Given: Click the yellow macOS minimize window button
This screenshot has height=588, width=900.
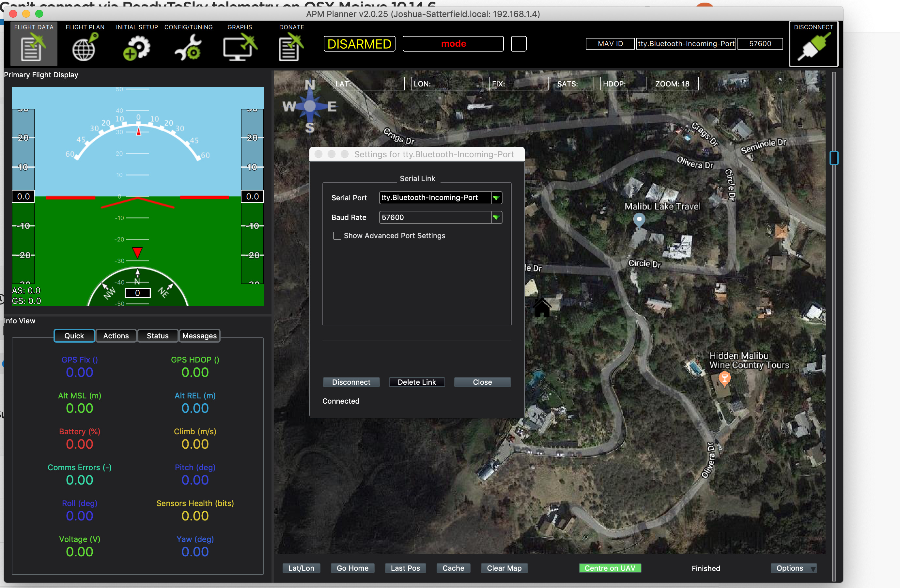Looking at the screenshot, I should tap(26, 14).
